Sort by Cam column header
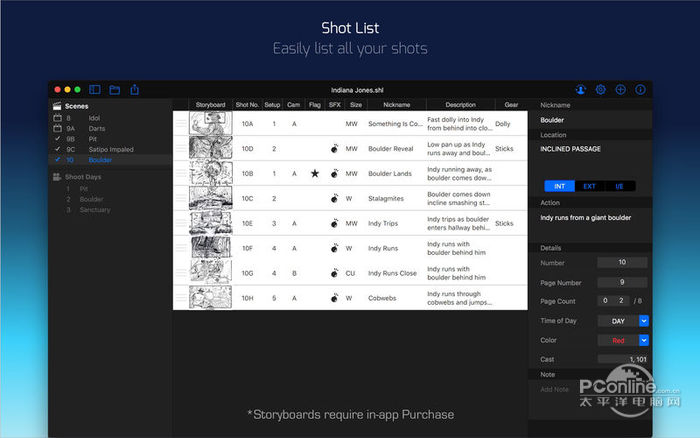The height and width of the screenshot is (438, 700). click(293, 105)
